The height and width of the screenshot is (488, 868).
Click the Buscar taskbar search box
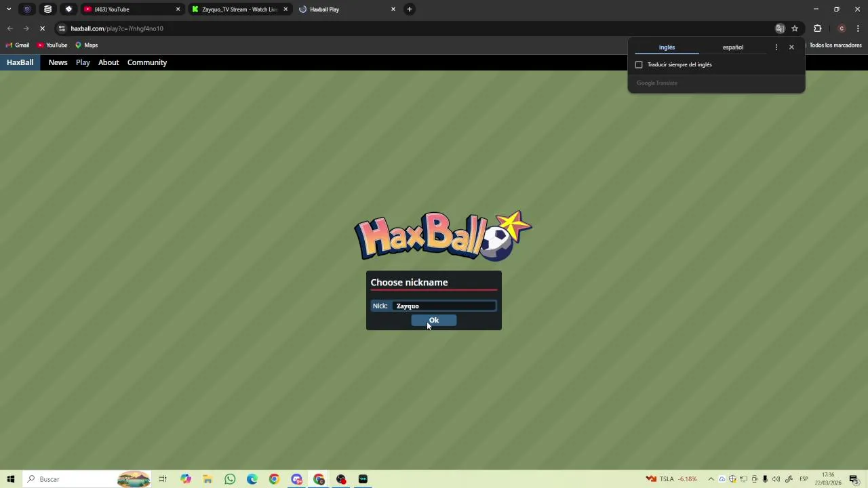click(88, 479)
